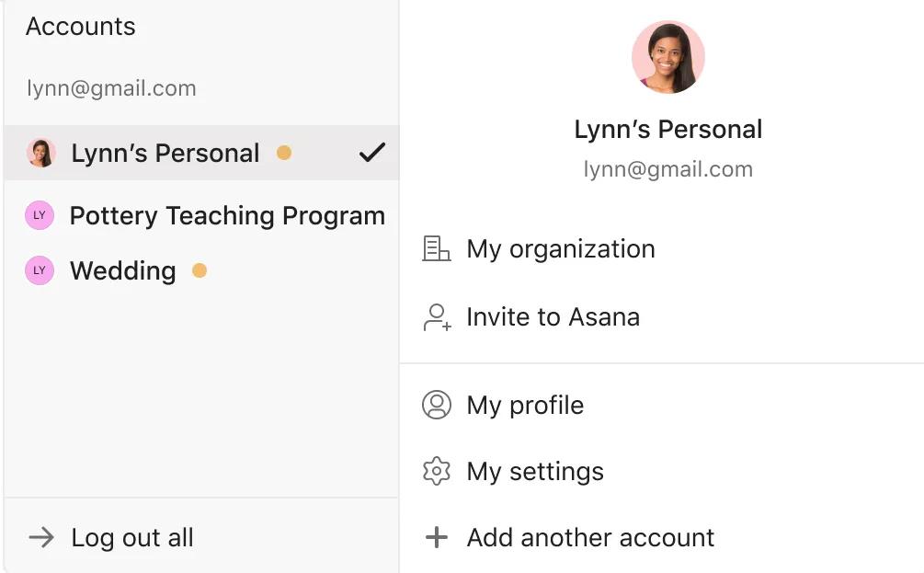Viewport: 924px width, 573px height.
Task: Click the Pottery Teaching Program LY avatar
Action: [x=40, y=216]
